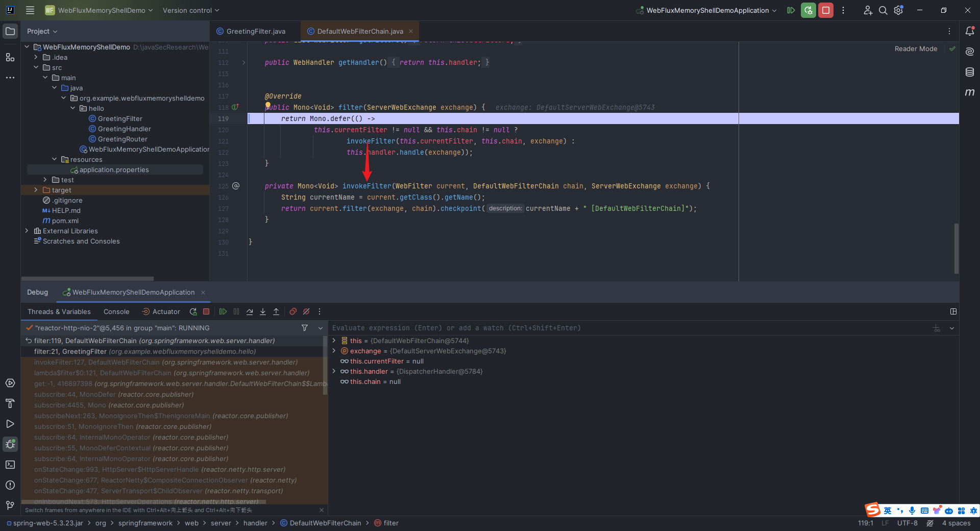Expand External Libraries node
Viewport: 980px width, 531px height.
[27, 231]
